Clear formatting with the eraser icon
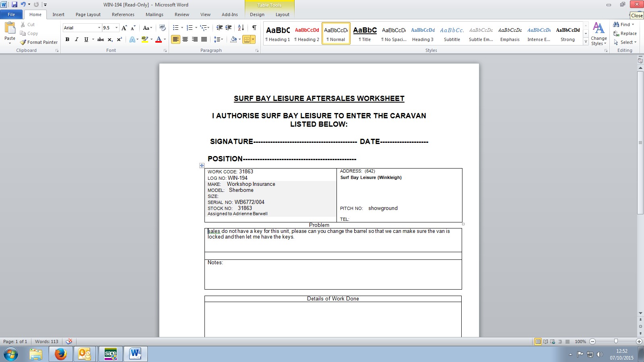The height and width of the screenshot is (362, 644). 163,28
